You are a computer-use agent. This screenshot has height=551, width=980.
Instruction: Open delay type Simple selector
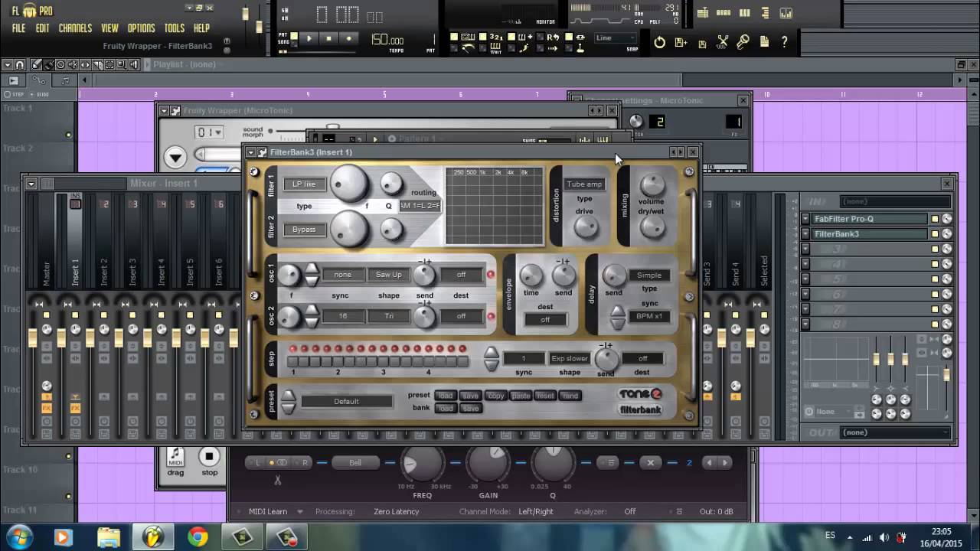click(x=649, y=275)
